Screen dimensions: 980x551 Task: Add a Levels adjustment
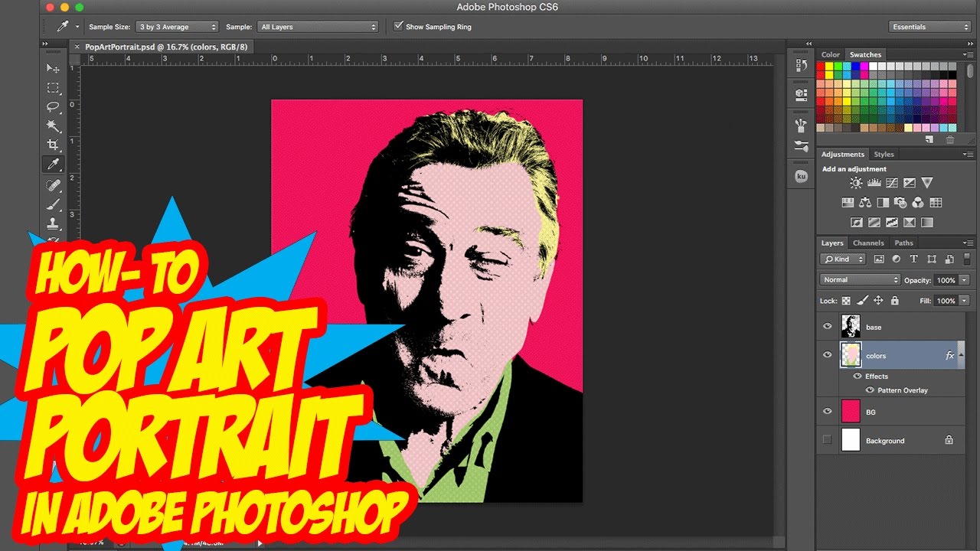tap(874, 183)
